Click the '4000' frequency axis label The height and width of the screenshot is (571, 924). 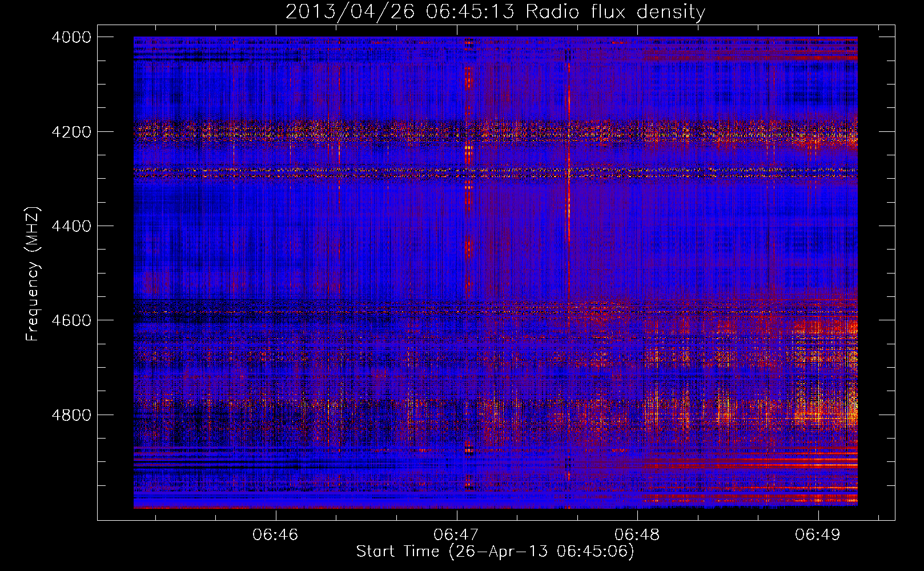click(71, 37)
